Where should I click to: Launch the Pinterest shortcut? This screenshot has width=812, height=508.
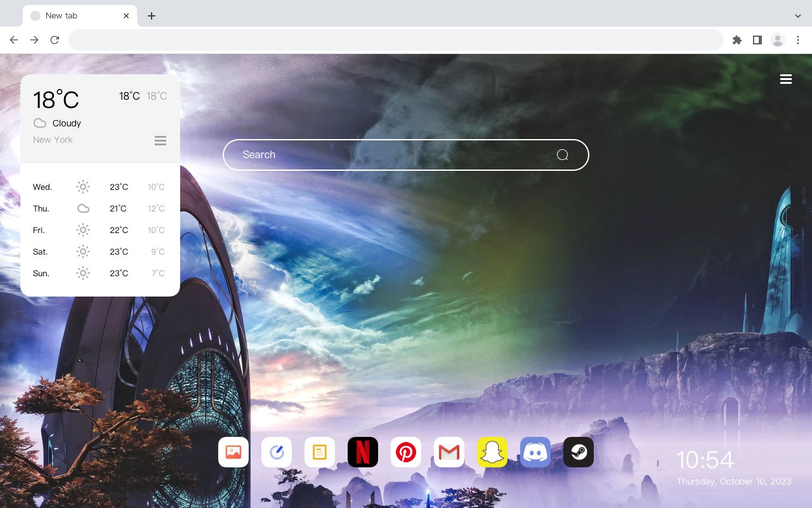[x=406, y=452]
